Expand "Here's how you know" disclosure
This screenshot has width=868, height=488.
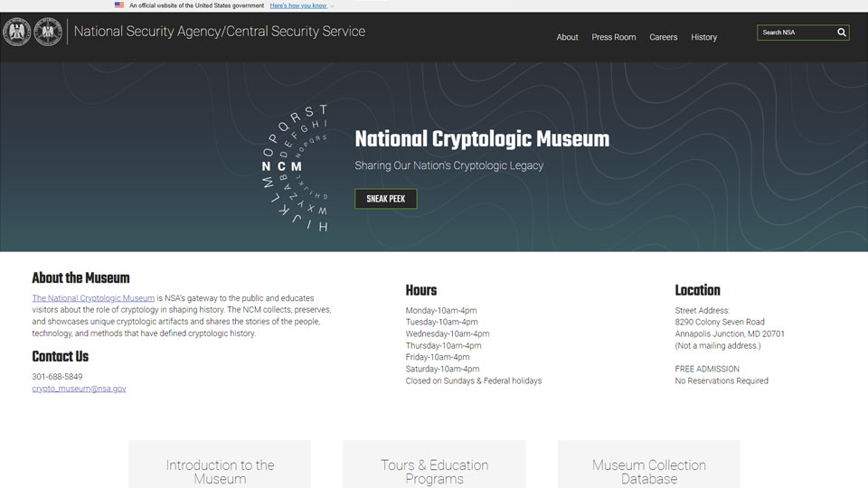(302, 5)
